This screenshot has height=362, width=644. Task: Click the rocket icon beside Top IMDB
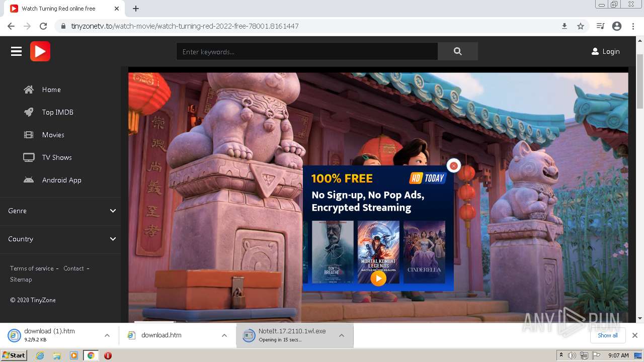pos(29,112)
